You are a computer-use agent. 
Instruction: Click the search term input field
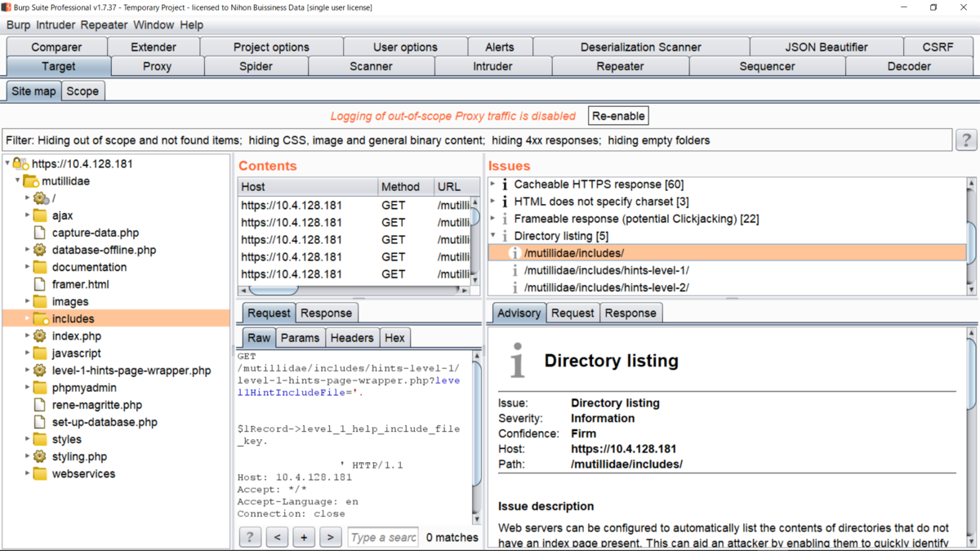(x=383, y=537)
